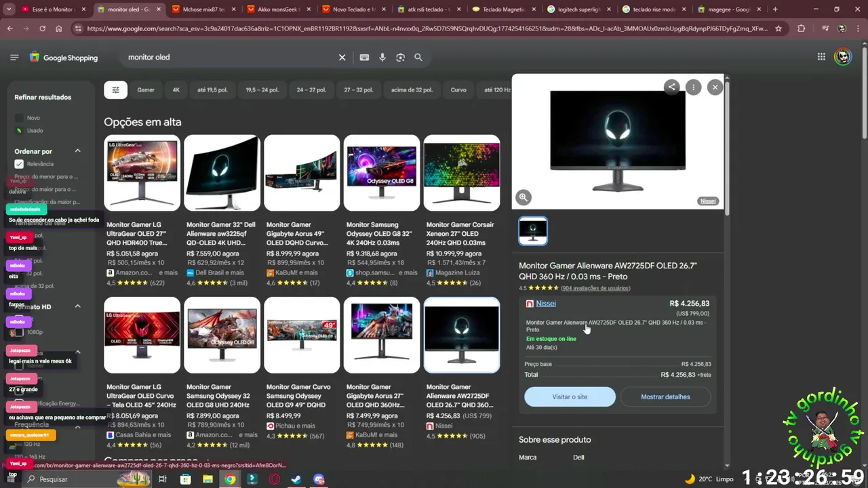Open Samsung Odyssey OLED G8 32" card
868x488 pixels.
click(x=382, y=210)
